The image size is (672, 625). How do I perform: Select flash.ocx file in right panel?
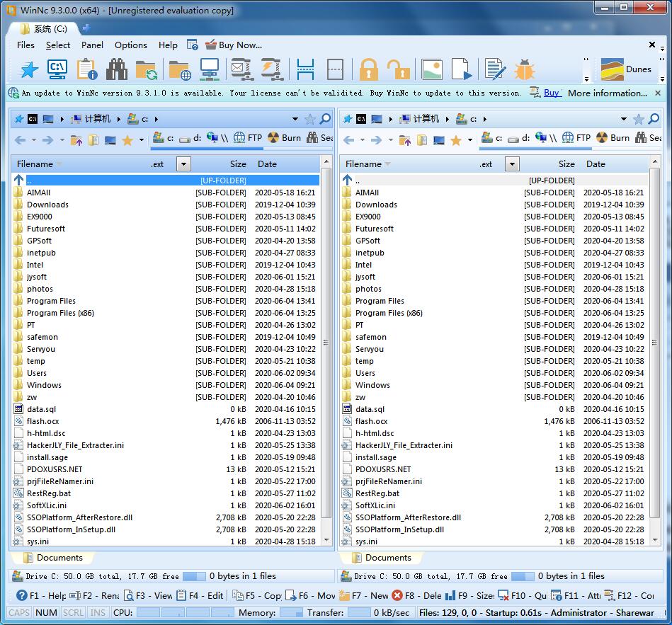click(x=495, y=421)
